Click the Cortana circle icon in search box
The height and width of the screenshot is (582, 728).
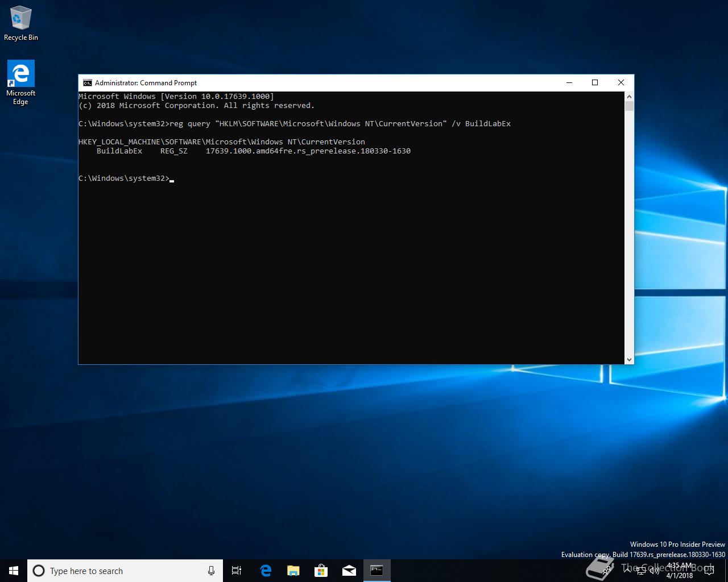pos(39,571)
